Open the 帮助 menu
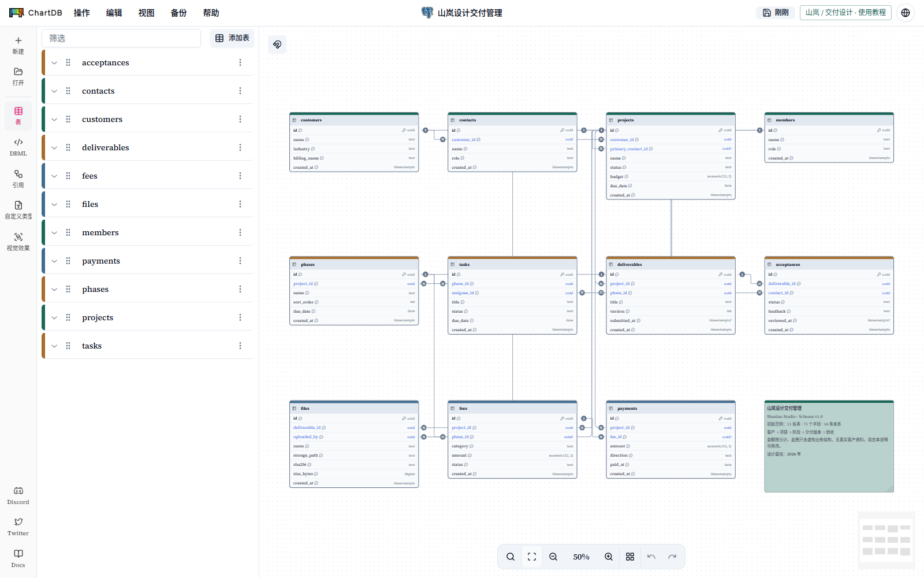The image size is (924, 578). [211, 13]
